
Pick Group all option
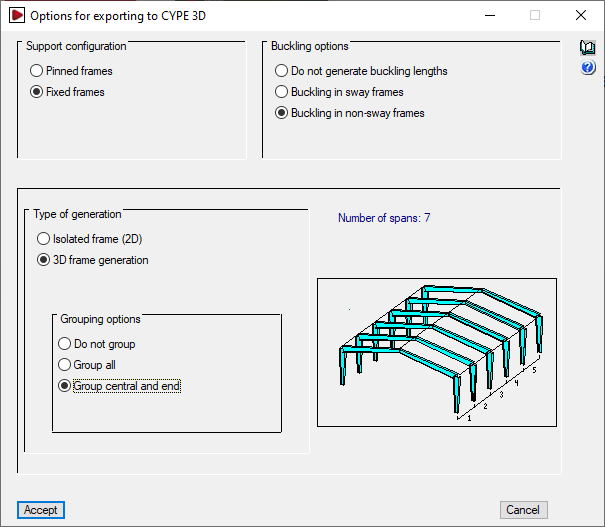pyautogui.click(x=86, y=365)
